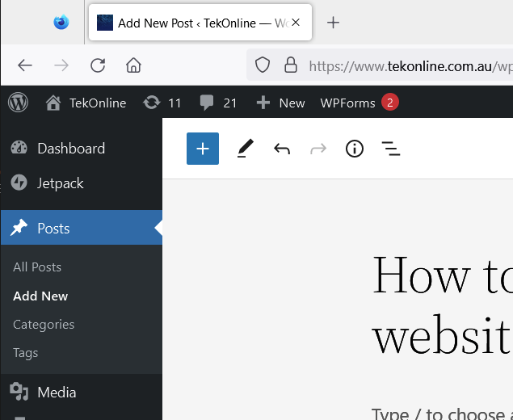
Task: Click the Undo arrow in editor toolbar
Action: (281, 149)
